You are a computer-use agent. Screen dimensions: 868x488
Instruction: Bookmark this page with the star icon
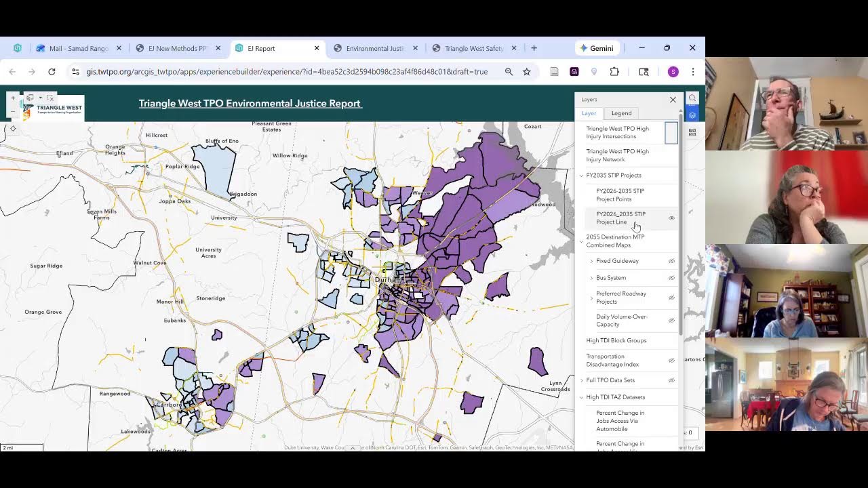coord(526,72)
